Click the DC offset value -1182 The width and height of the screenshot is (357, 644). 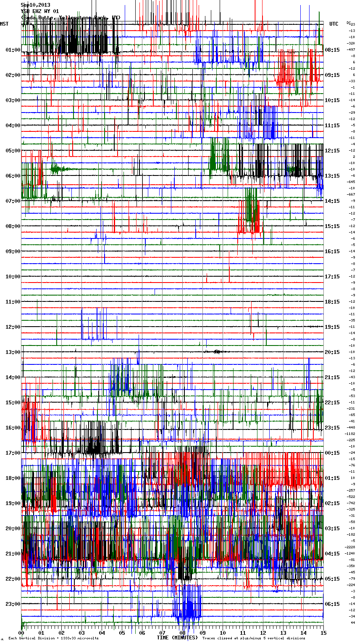tap(350, 434)
